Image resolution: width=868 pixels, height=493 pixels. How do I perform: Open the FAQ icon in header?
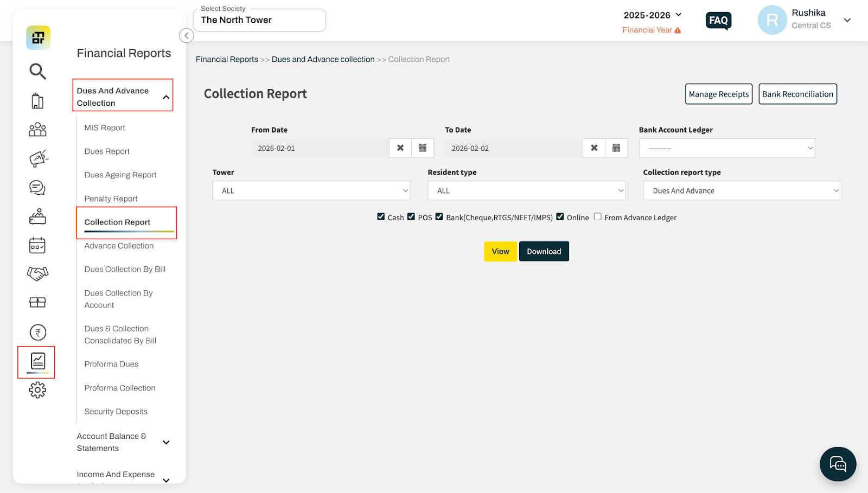[718, 21]
